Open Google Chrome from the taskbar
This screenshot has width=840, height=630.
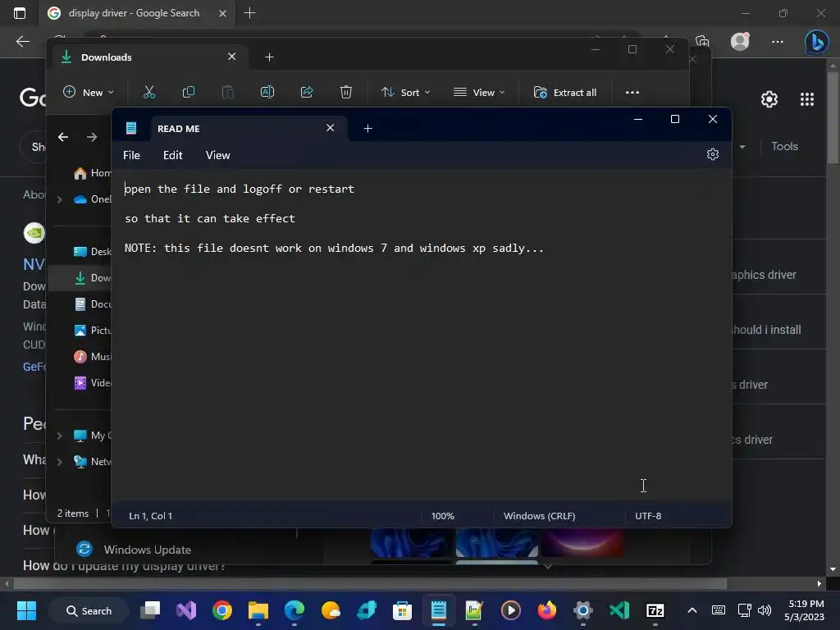(221, 610)
